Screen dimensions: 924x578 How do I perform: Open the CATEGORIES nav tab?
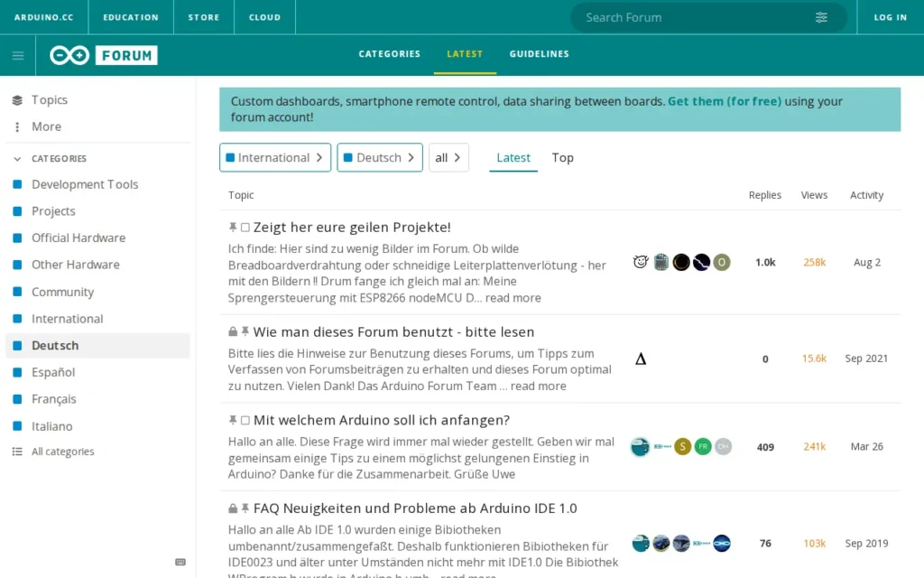point(390,53)
